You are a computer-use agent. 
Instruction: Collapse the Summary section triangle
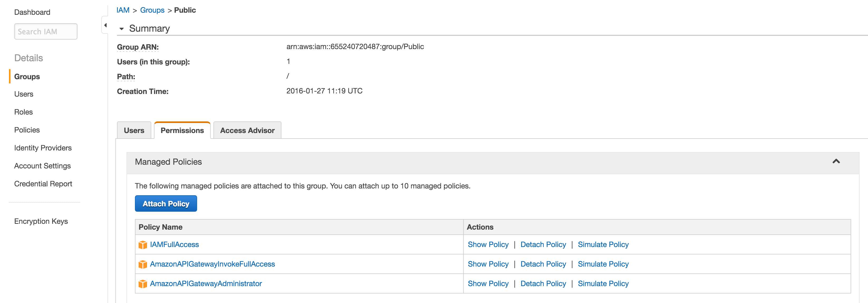coord(122,29)
